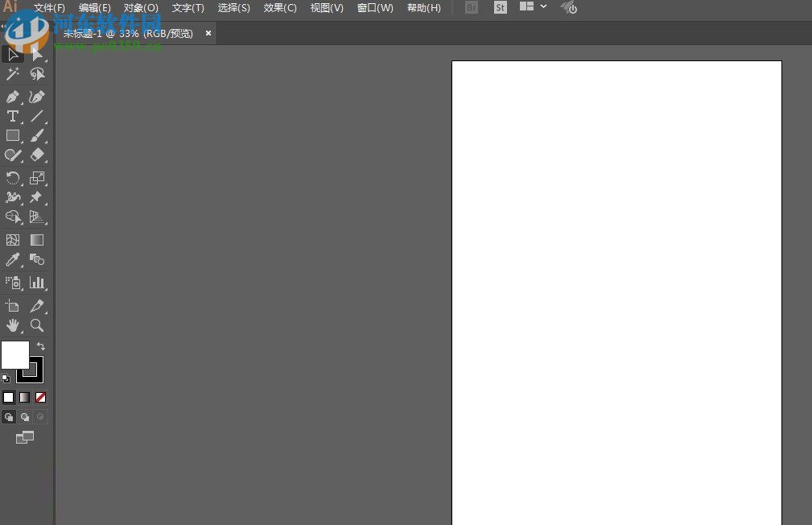Open Adobe Stock from the app bar
Viewport: 812px width, 525px height.
[500, 7]
